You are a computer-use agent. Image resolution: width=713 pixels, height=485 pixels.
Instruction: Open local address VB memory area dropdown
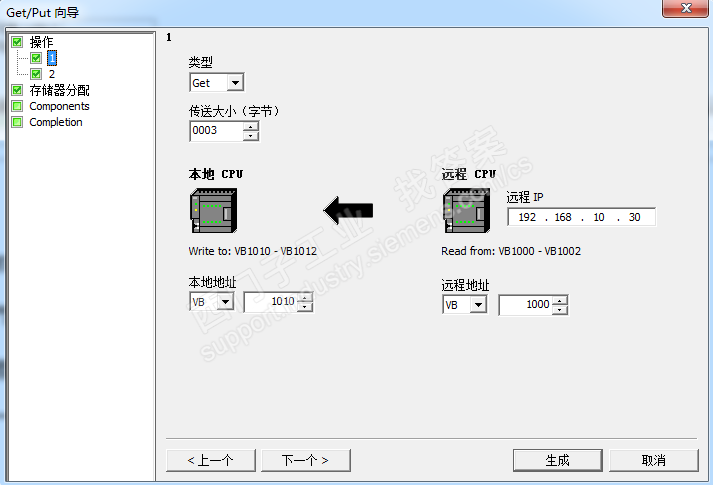225,301
